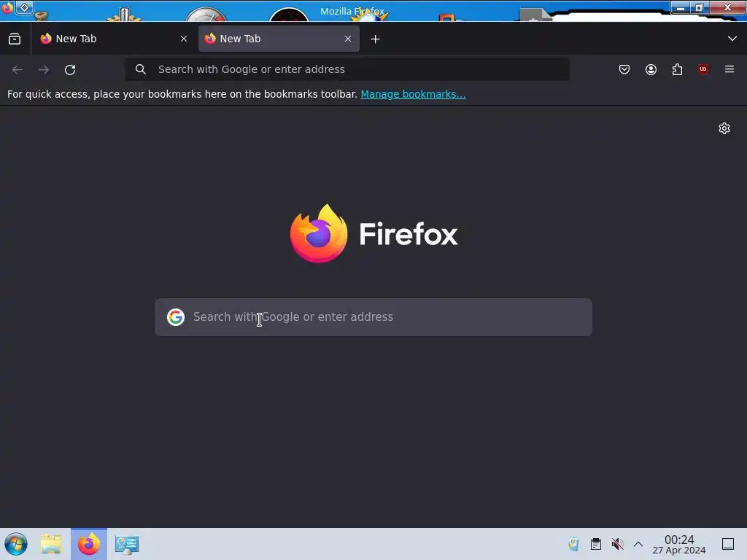Open Save to Pocket
Image resolution: width=747 pixels, height=560 pixels.
(x=624, y=69)
